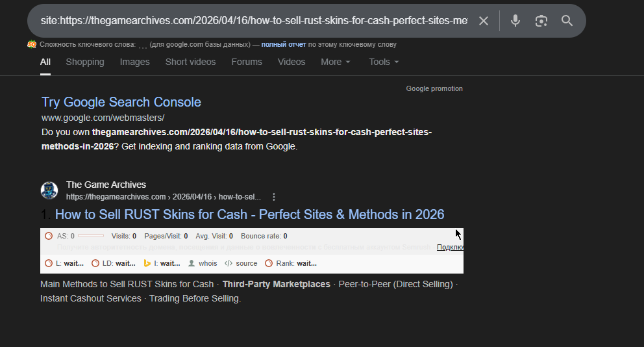The image size is (644, 347).
Task: Expand the Tools dropdown
Action: tap(384, 62)
